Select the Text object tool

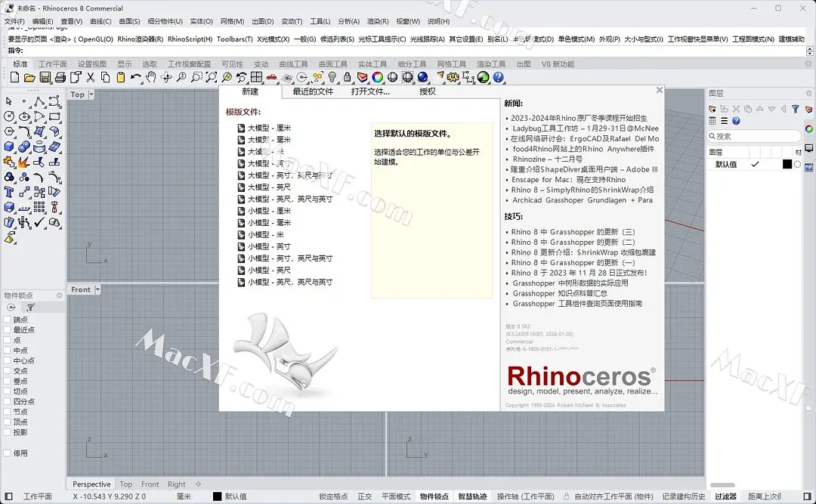click(x=9, y=192)
